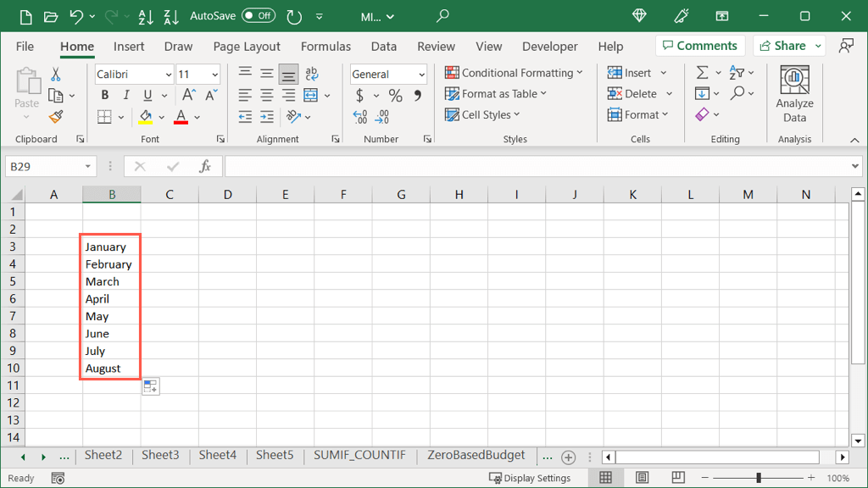Expand the Number Format dropdown
Image resolution: width=868 pixels, height=488 pixels.
coord(421,75)
